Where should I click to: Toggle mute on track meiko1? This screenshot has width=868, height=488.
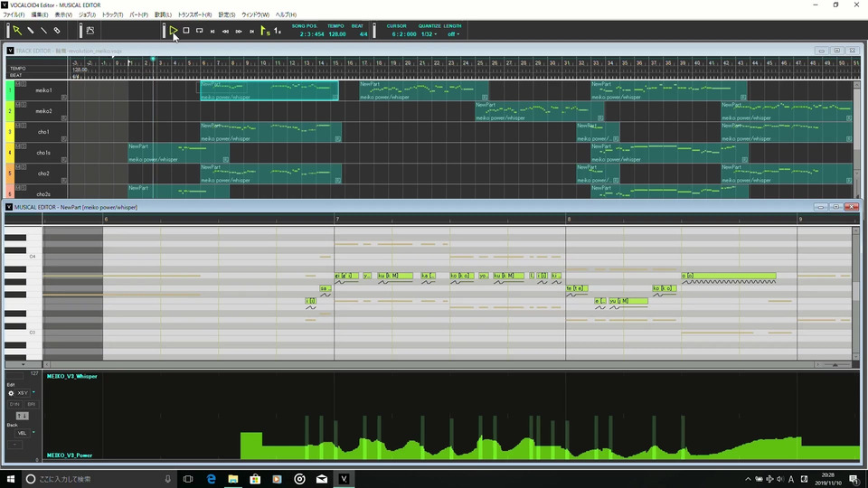click(x=18, y=84)
